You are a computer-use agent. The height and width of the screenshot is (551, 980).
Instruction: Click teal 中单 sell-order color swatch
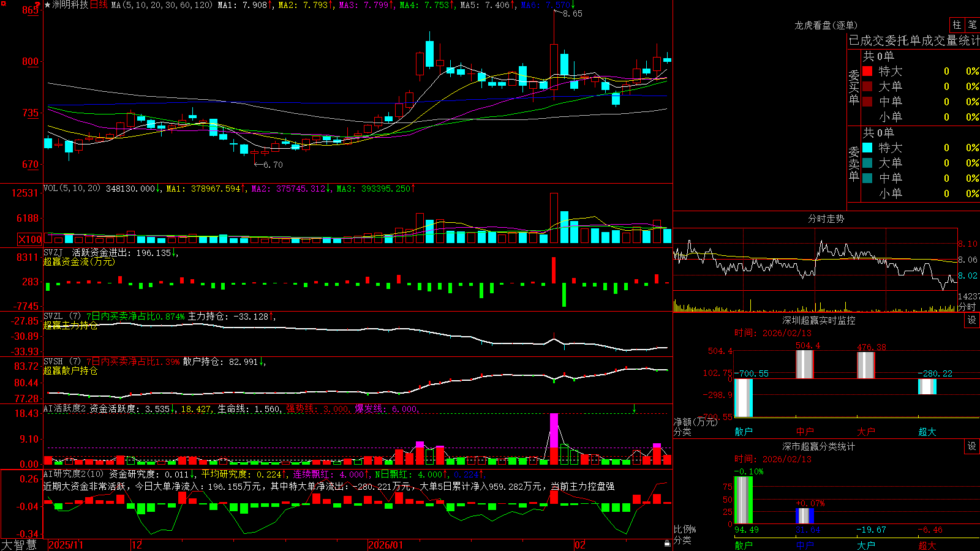pos(867,178)
